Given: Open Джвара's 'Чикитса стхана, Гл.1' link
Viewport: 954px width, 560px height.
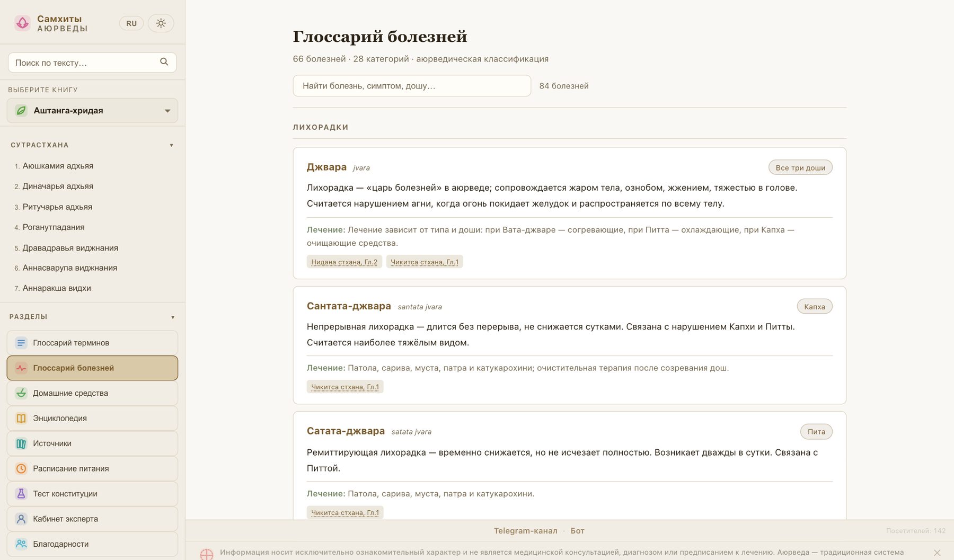Looking at the screenshot, I should (425, 262).
